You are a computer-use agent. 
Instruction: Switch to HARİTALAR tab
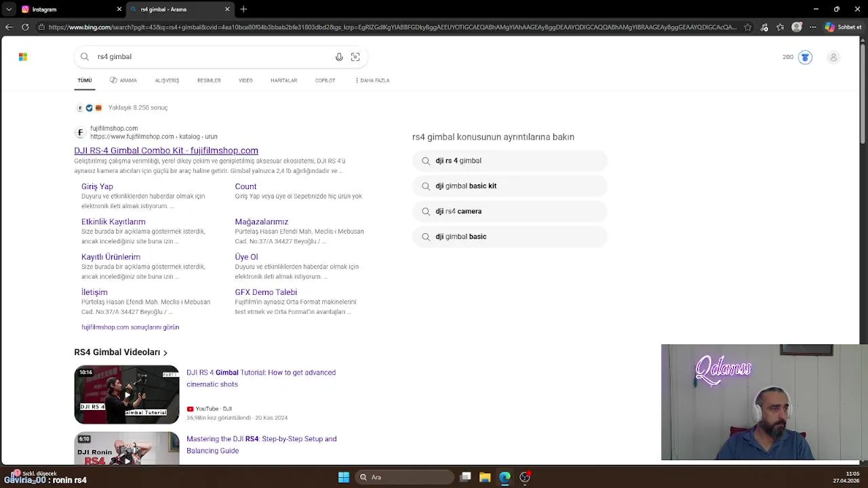pos(283,80)
